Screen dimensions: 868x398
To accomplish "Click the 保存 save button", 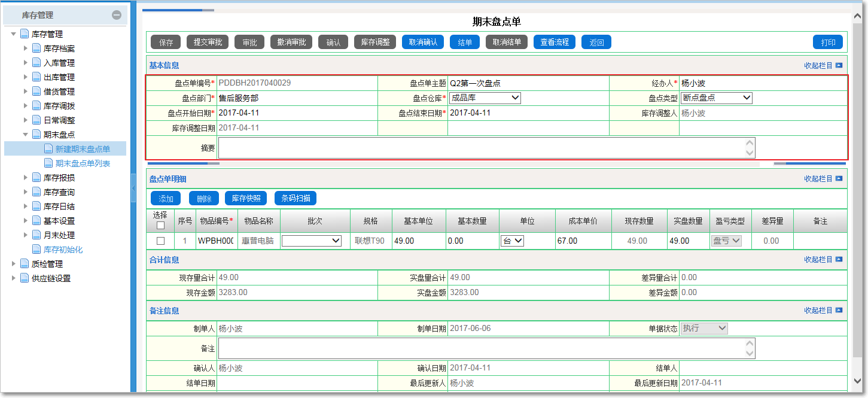I will click(x=165, y=42).
